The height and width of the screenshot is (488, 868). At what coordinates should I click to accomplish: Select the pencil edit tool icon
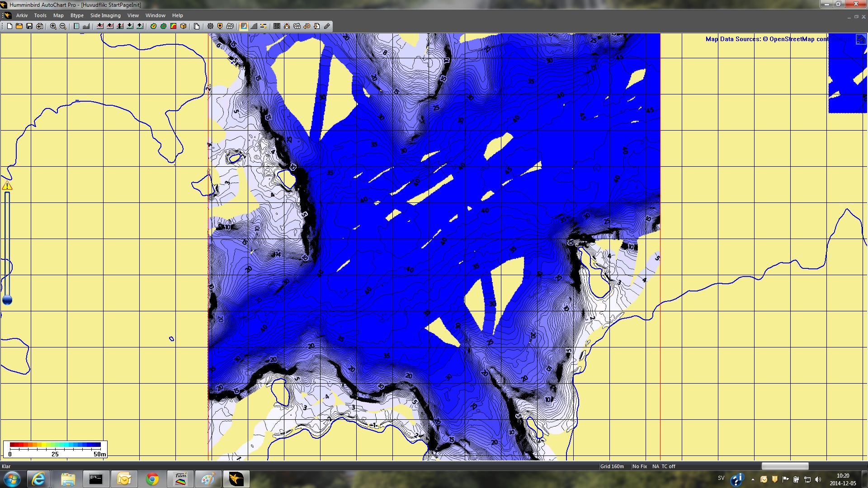(327, 26)
